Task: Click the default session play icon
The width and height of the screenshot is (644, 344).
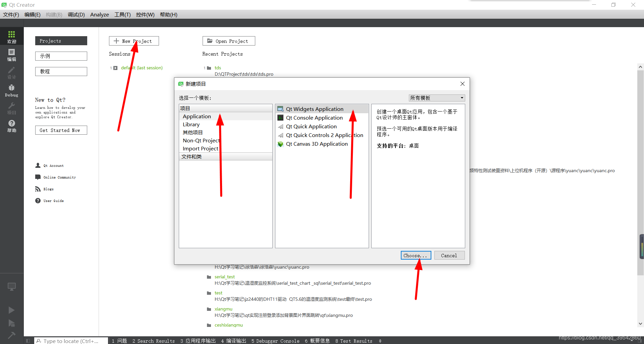Action: (115, 68)
